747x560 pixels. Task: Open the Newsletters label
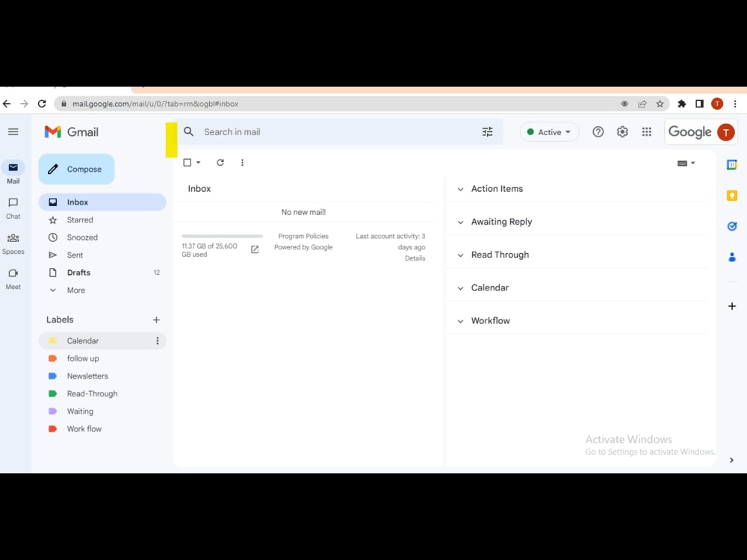point(102,376)
